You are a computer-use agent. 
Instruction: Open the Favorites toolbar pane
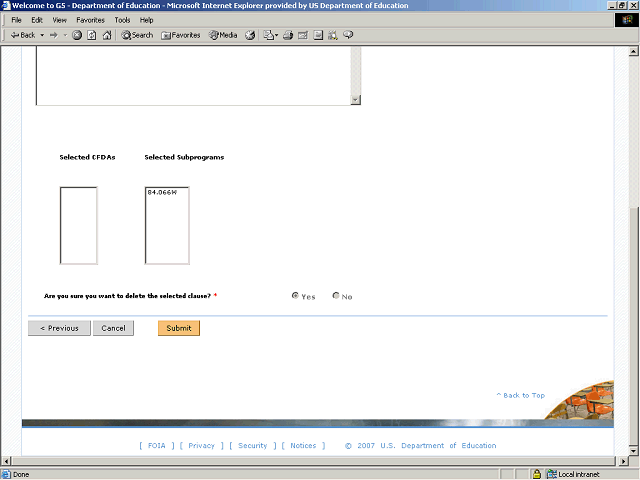coord(180,36)
